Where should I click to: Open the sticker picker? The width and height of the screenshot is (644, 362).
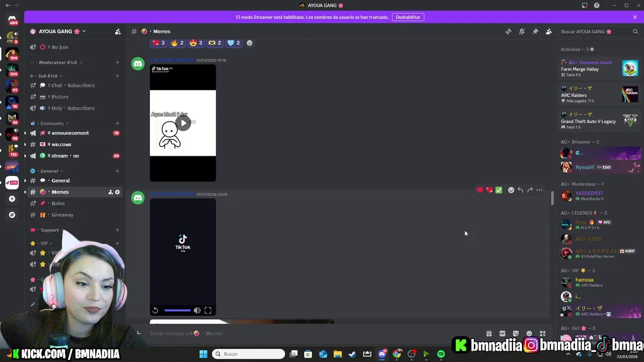pyautogui.click(x=516, y=333)
